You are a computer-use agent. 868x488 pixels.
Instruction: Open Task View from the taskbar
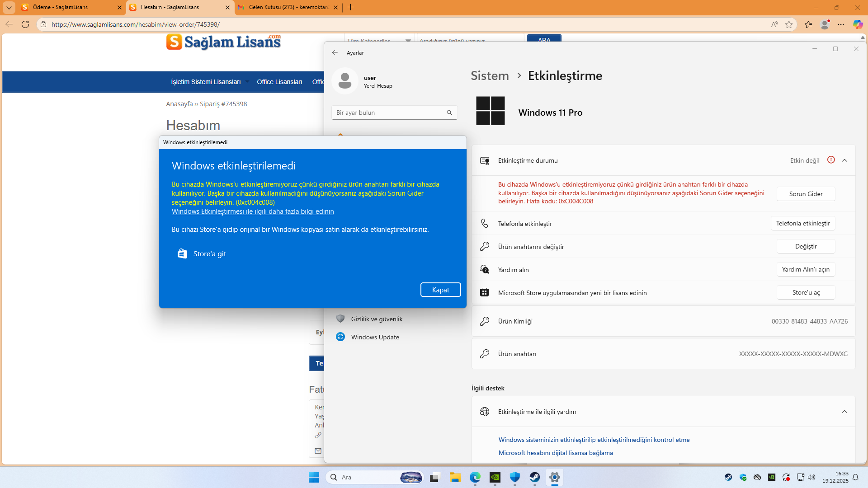click(434, 477)
